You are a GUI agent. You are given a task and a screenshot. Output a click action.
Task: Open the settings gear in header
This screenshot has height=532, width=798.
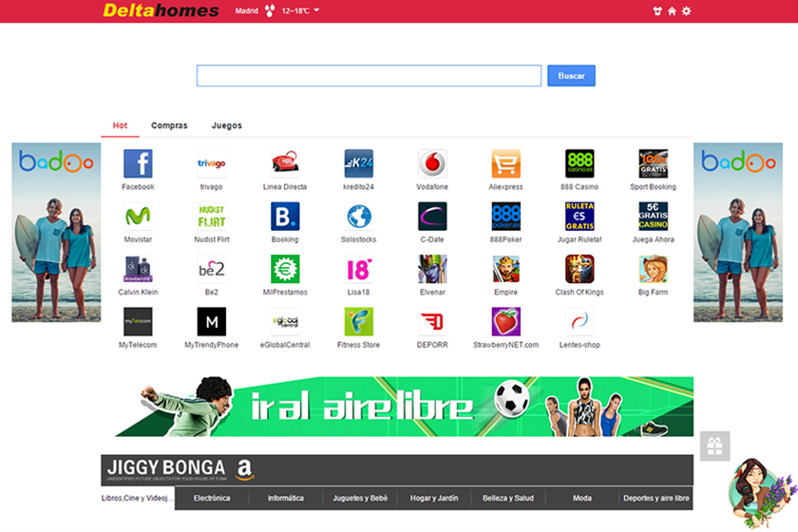pyautogui.click(x=687, y=11)
